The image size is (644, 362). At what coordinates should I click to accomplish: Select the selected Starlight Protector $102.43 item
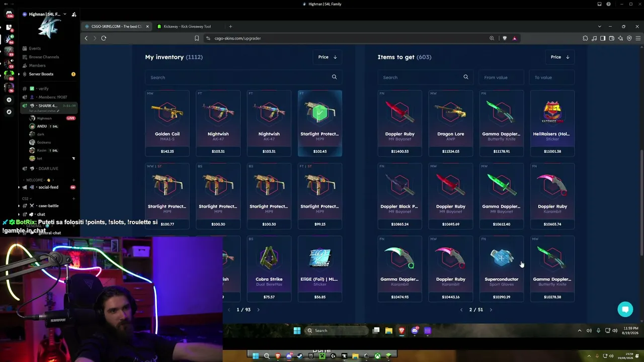(x=320, y=123)
